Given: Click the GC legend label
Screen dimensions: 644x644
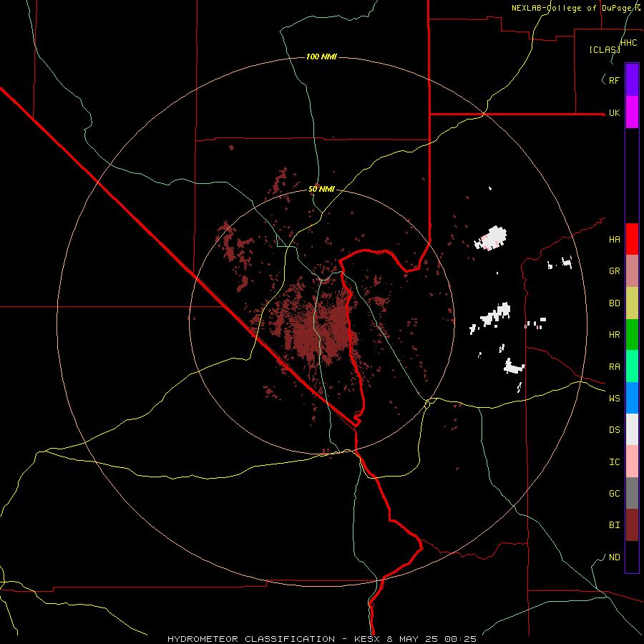Looking at the screenshot, I should pyautogui.click(x=614, y=494).
